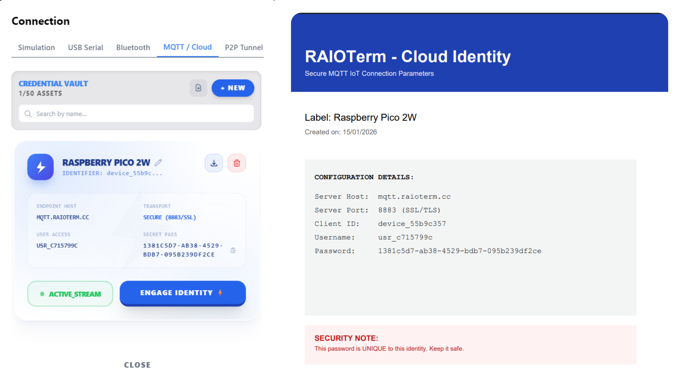Viewport: 680px width, 382px height.
Task: Select the Bluetooth tab
Action: 133,47
